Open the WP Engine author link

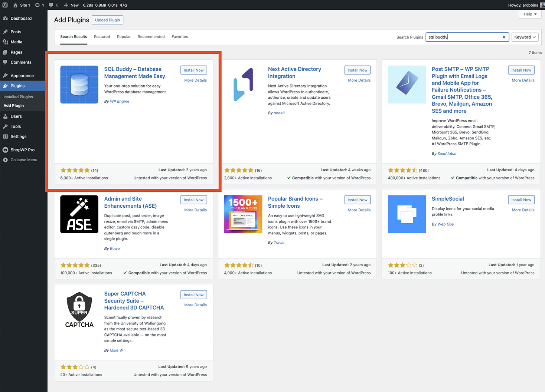pos(120,101)
